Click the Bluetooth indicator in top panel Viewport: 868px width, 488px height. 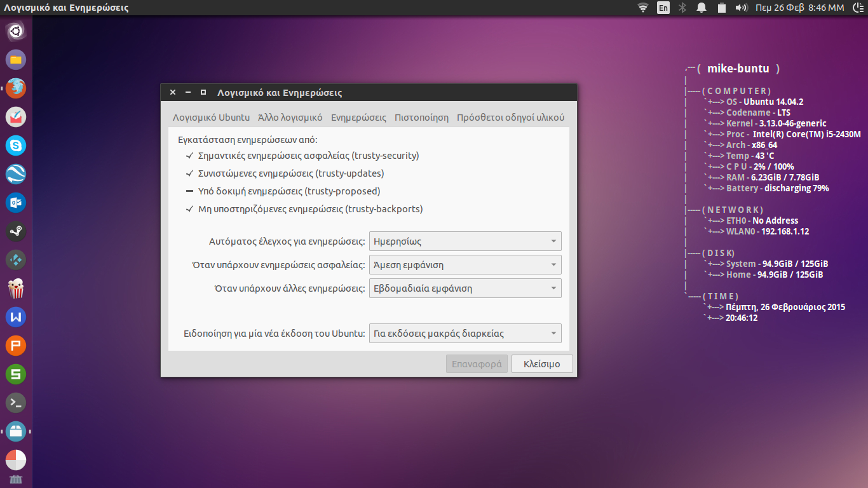[683, 8]
